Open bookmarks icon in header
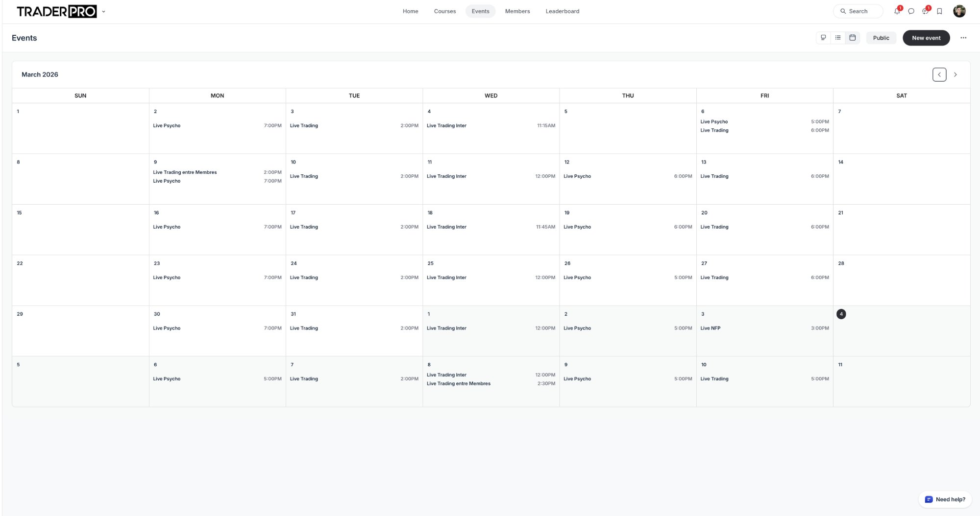Screen dimensions: 980x516 click(939, 11)
